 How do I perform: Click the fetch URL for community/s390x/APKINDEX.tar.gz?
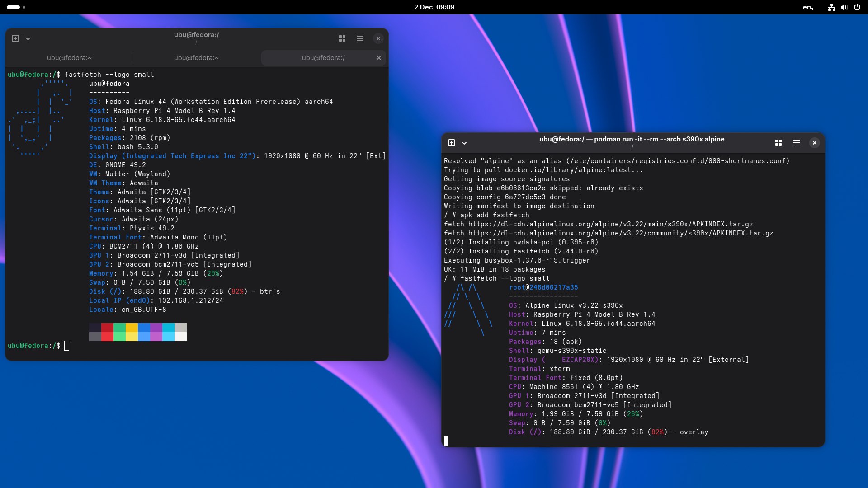609,233
